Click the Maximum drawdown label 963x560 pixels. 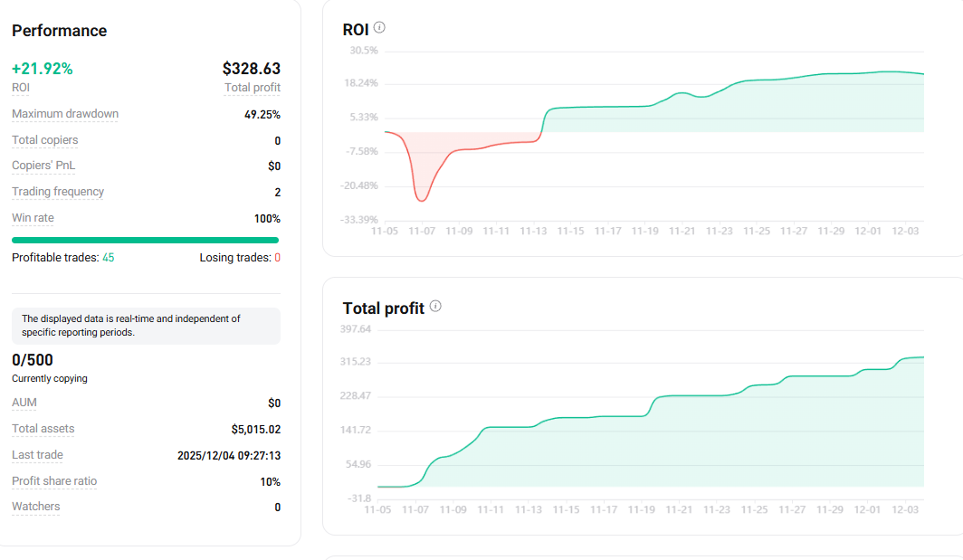(65, 114)
